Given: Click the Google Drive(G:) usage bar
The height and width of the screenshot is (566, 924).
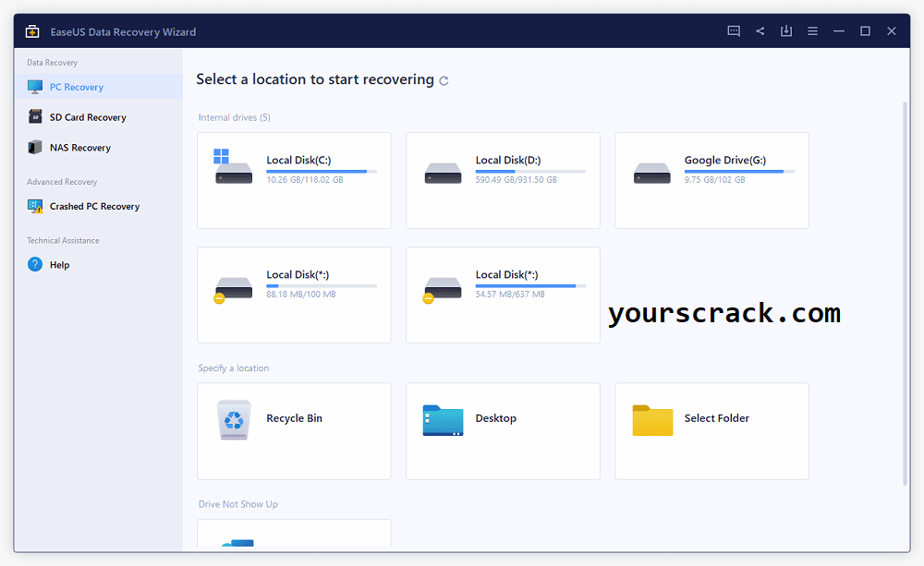Looking at the screenshot, I should pos(739,172).
